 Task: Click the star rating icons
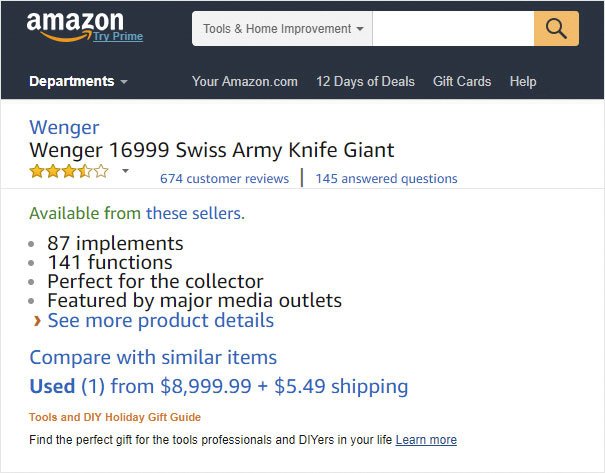pyautogui.click(x=69, y=171)
